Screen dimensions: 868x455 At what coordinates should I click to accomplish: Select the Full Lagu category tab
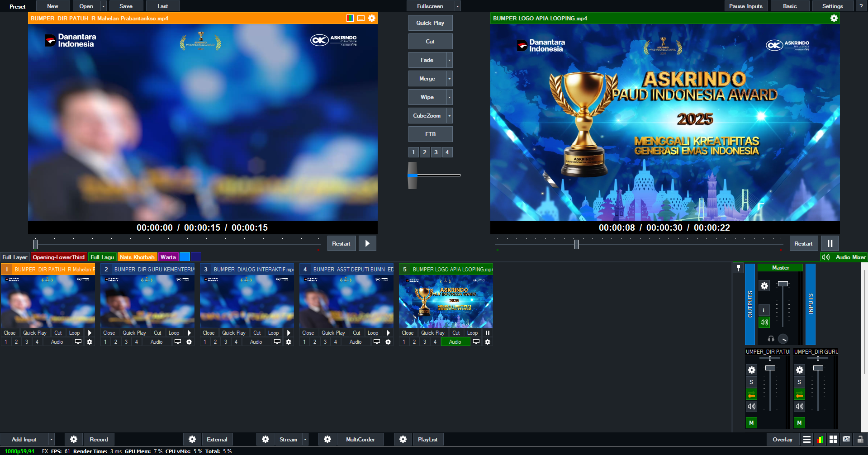coord(102,257)
